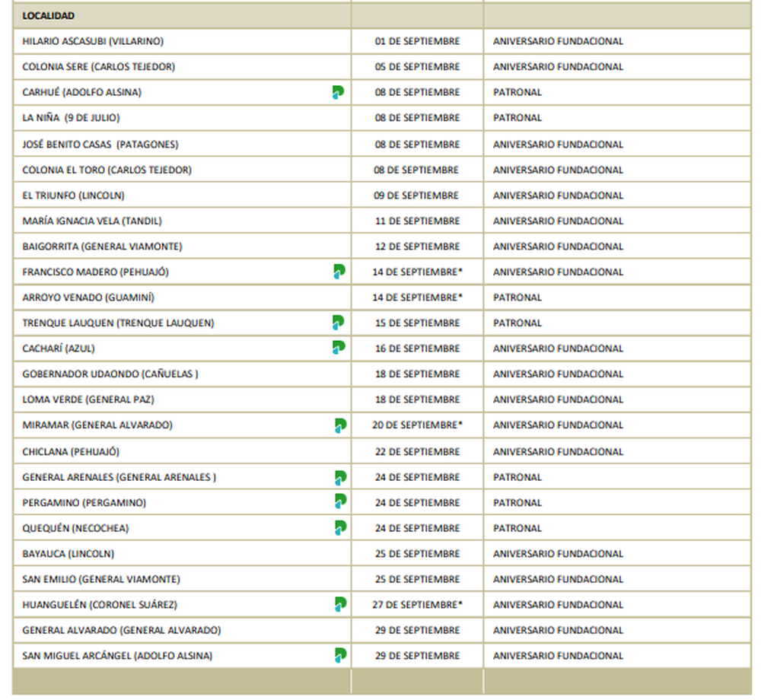This screenshot has height=700, width=761.
Task: Open the green icon in Trenque Lauquen row
Action: tap(338, 323)
